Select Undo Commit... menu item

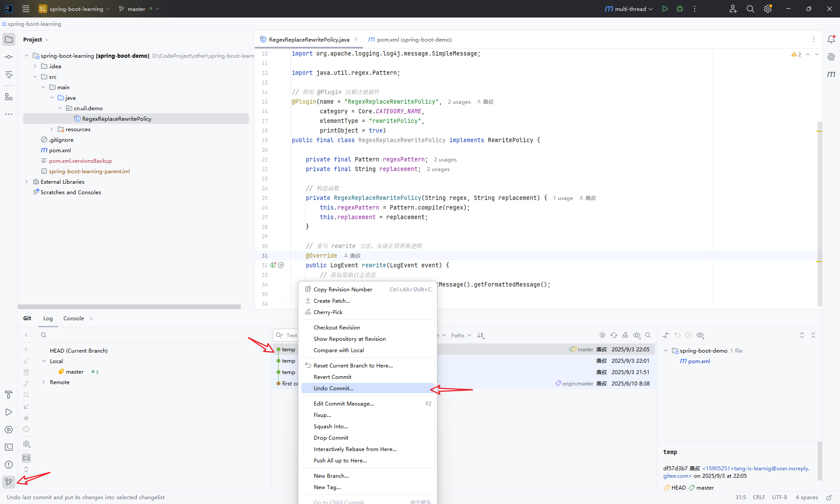(333, 388)
